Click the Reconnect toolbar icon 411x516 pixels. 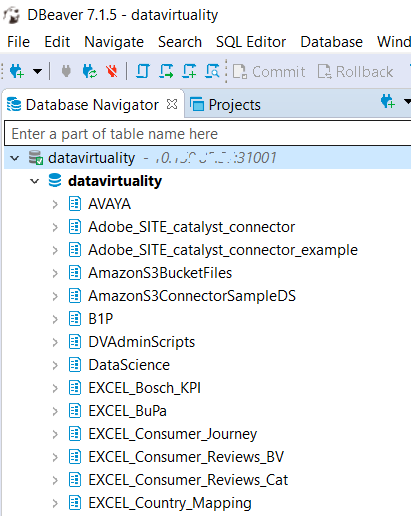tap(89, 71)
